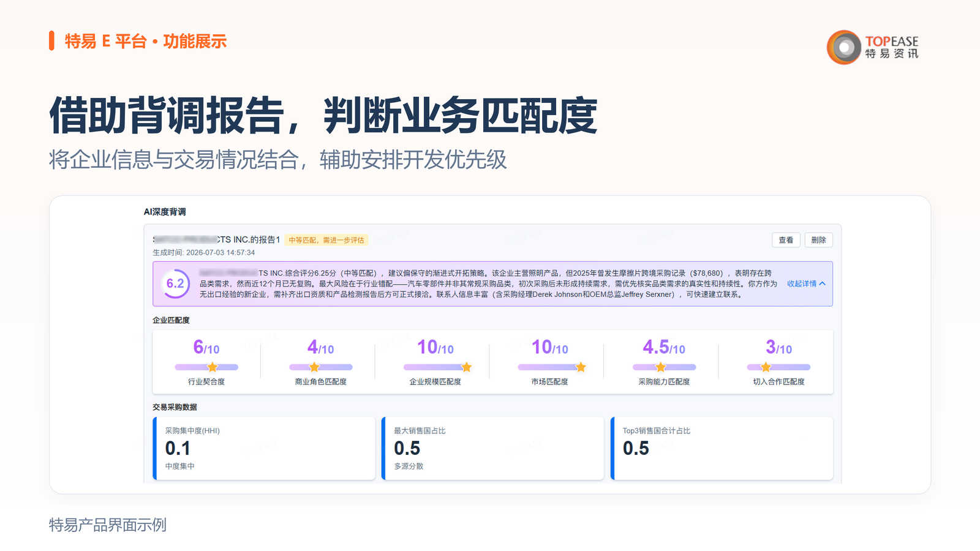
Task: Click the 采购能力匹配度 label
Action: click(x=664, y=381)
